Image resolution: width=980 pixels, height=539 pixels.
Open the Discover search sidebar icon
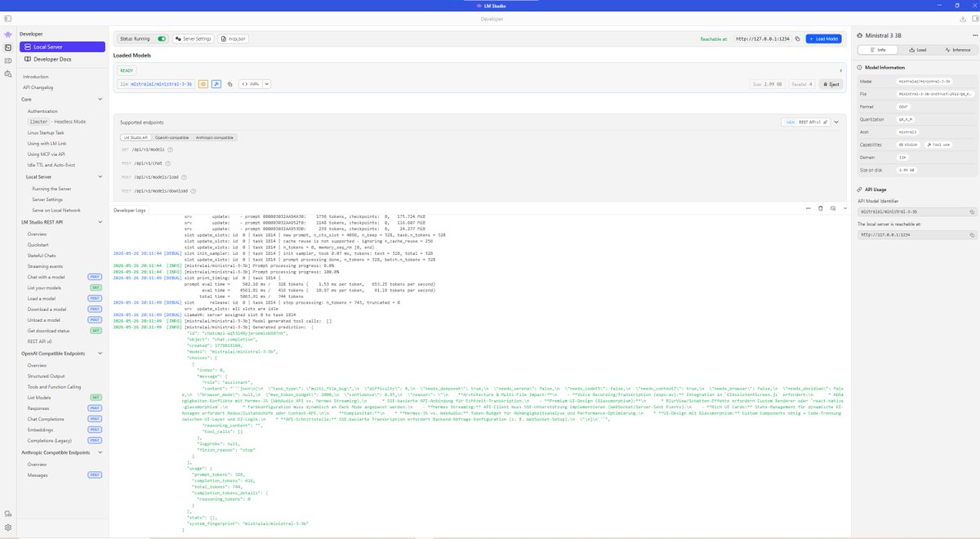pos(7,73)
